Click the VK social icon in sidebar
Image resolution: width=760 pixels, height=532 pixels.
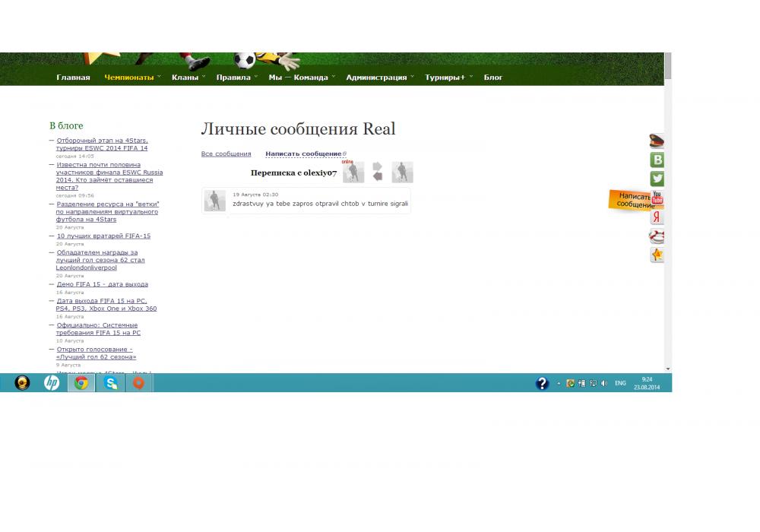657,160
